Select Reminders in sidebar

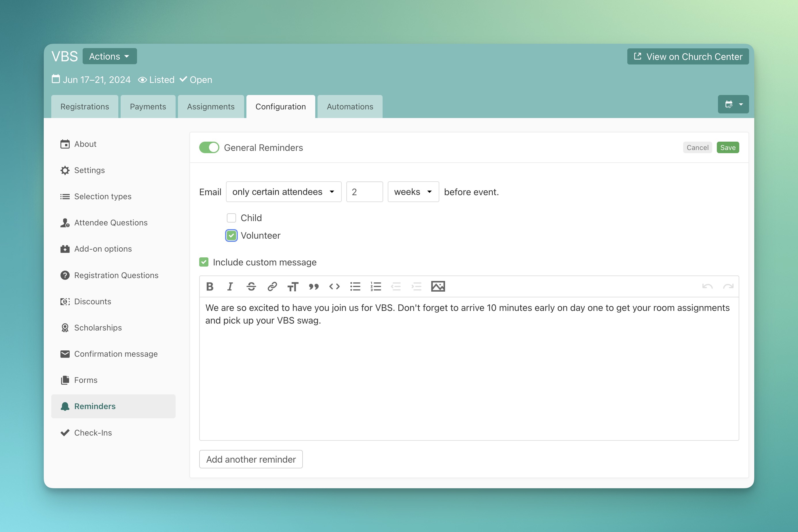113,406
